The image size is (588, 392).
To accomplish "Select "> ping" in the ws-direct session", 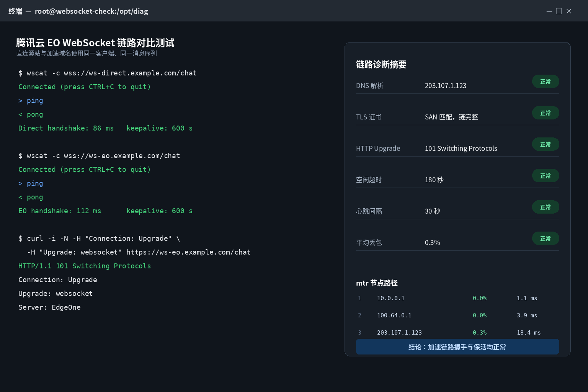I will click(x=31, y=101).
